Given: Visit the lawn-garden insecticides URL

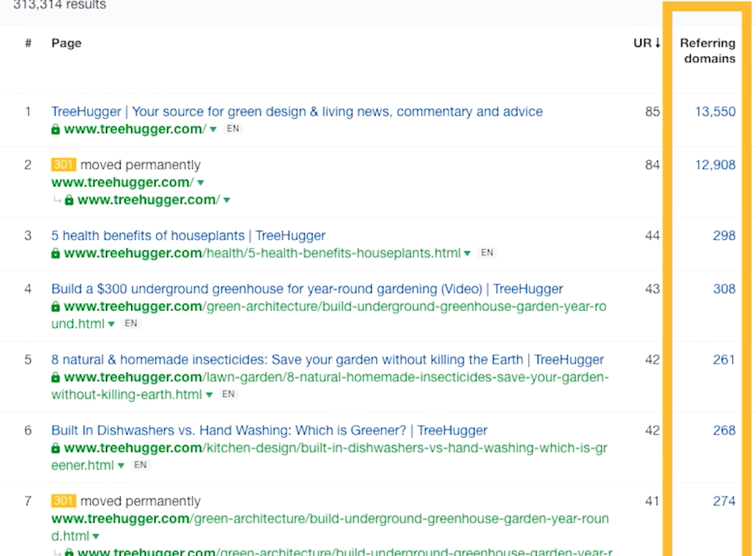Looking at the screenshot, I should pyautogui.click(x=330, y=386).
